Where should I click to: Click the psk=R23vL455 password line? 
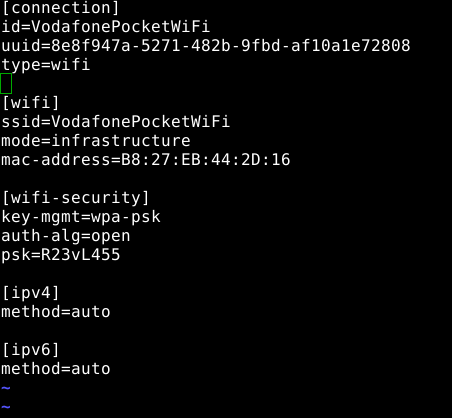point(61,255)
